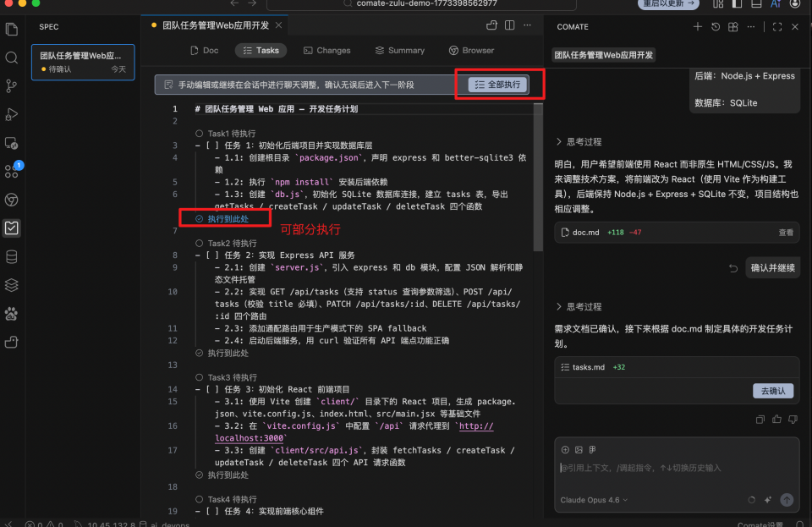Attach an image in chat input
The height and width of the screenshot is (527, 812).
click(579, 450)
